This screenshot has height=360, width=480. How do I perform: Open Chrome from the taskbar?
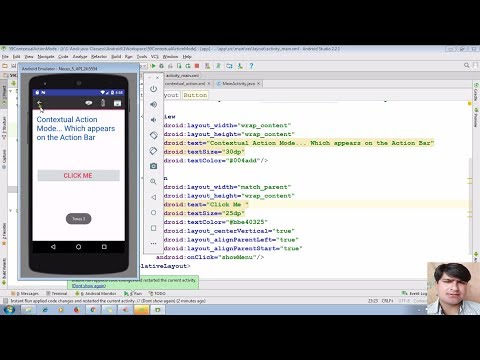click(93, 310)
